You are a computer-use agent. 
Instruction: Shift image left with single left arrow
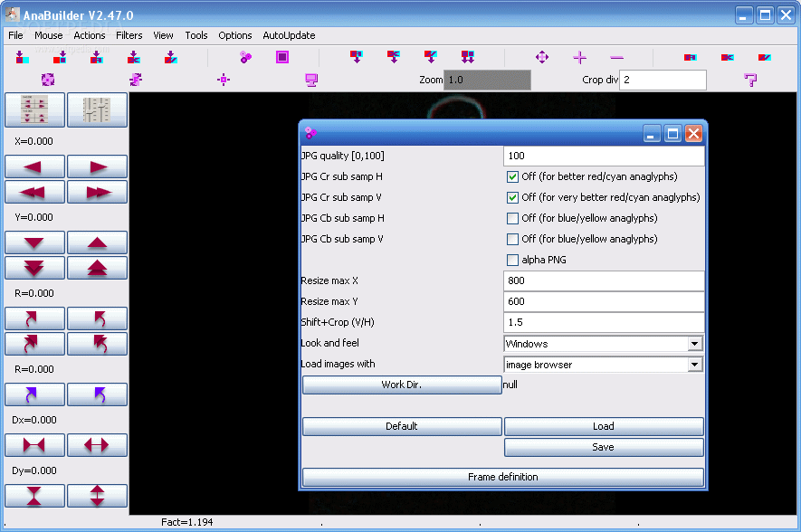pyautogui.click(x=34, y=166)
